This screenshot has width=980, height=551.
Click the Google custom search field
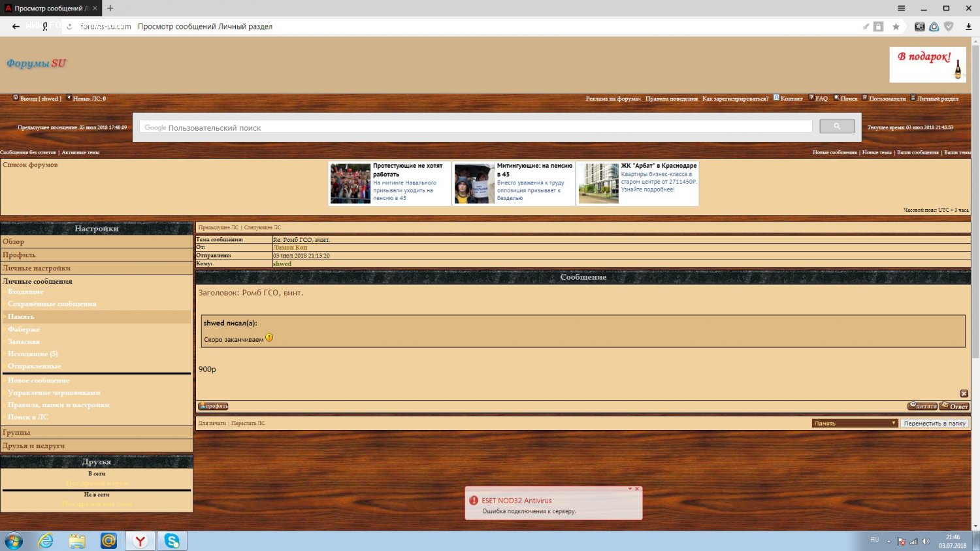(476, 127)
